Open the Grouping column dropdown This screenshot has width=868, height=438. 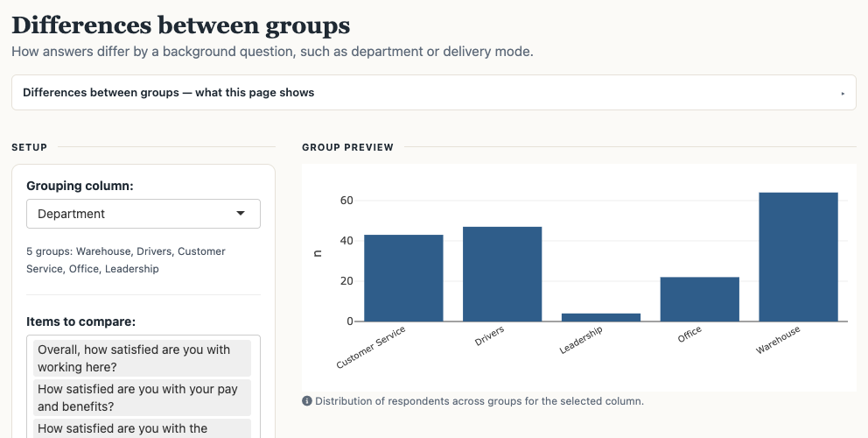click(143, 214)
